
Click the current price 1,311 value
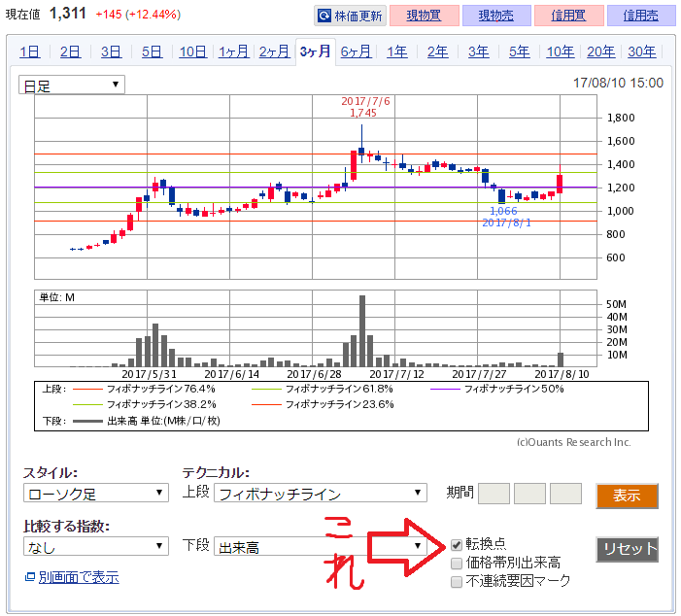[x=68, y=14]
